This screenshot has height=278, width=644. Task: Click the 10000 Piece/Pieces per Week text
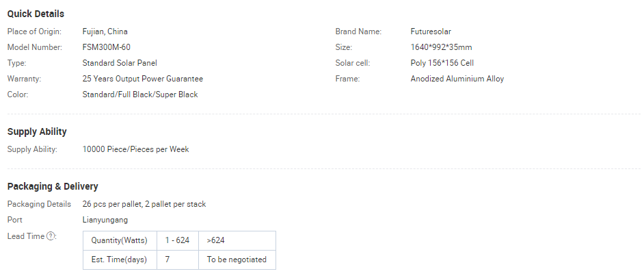(135, 149)
